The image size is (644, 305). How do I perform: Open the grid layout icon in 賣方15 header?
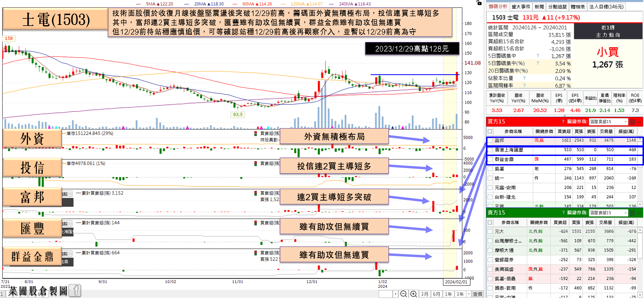pyautogui.click(x=632, y=213)
